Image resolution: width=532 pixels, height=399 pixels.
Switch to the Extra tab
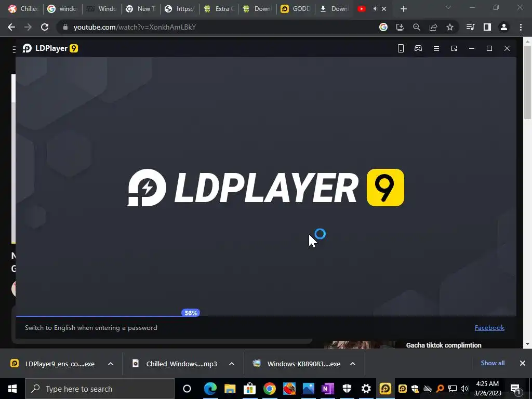(219, 9)
